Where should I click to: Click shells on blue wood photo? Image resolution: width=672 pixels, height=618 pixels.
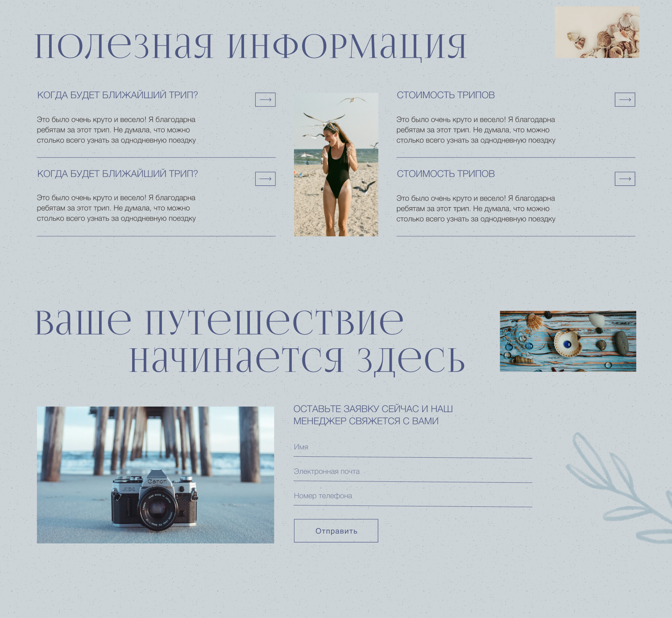click(x=568, y=341)
